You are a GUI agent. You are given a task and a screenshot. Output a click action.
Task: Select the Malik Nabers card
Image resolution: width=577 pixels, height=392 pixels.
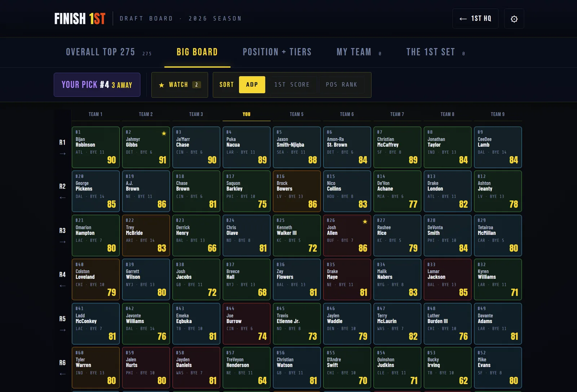click(397, 279)
